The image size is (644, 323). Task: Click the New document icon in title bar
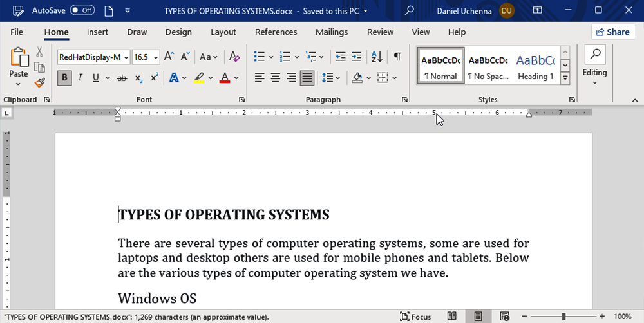point(109,11)
